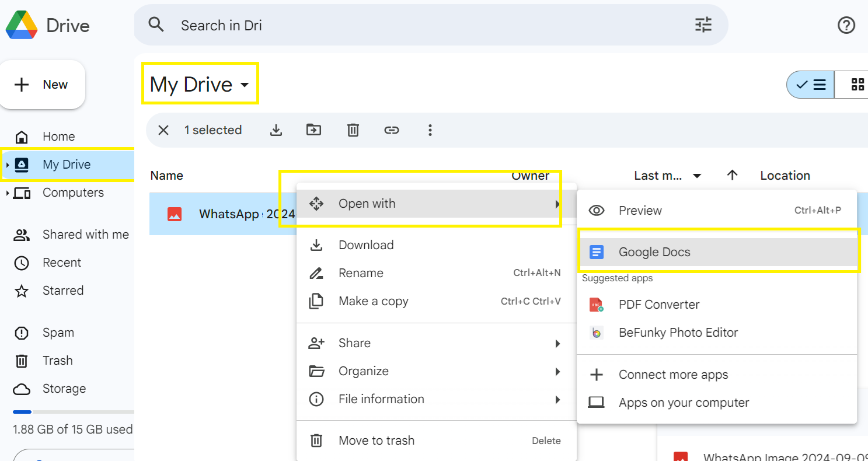Click 1.88 GB of 15 GB used text

[x=73, y=429]
